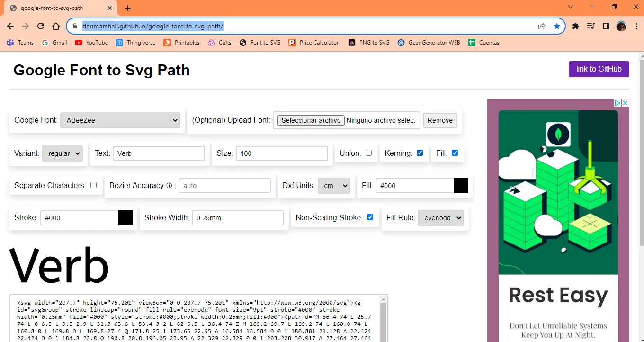Close the google-font-to-svg-path tab
The image size is (644, 342).
[x=110, y=8]
